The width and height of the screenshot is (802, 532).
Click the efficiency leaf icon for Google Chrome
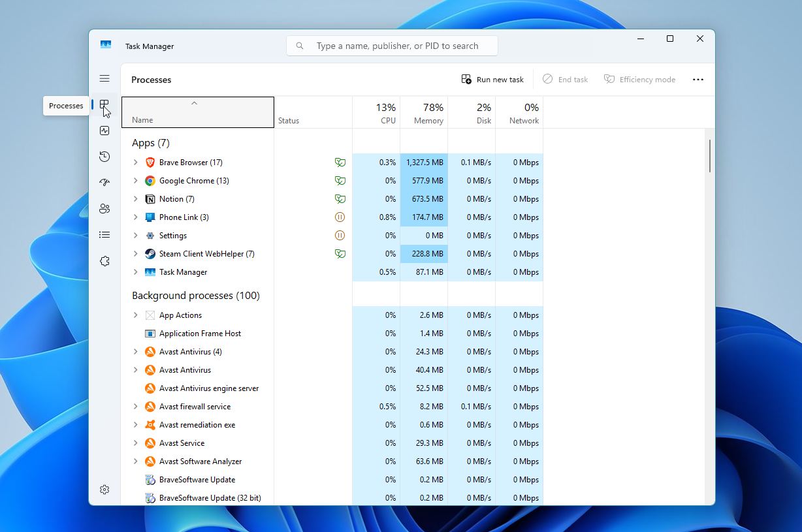tap(340, 181)
